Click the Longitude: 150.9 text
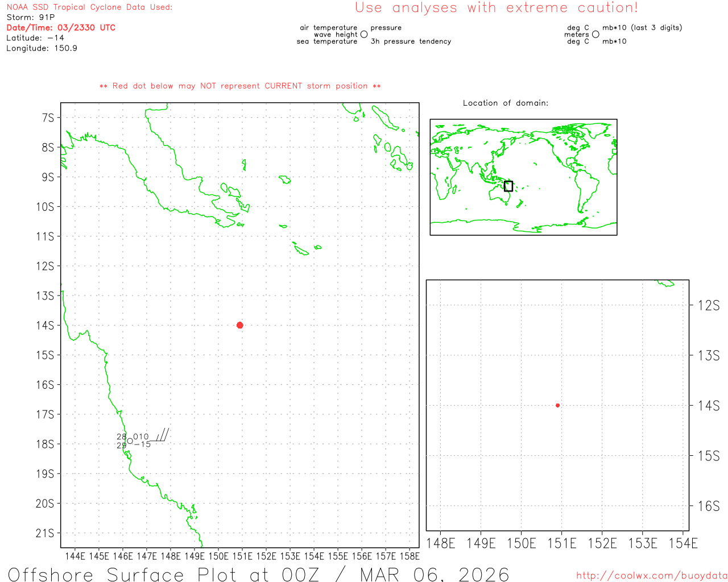This screenshot has height=582, width=728. [x=42, y=48]
